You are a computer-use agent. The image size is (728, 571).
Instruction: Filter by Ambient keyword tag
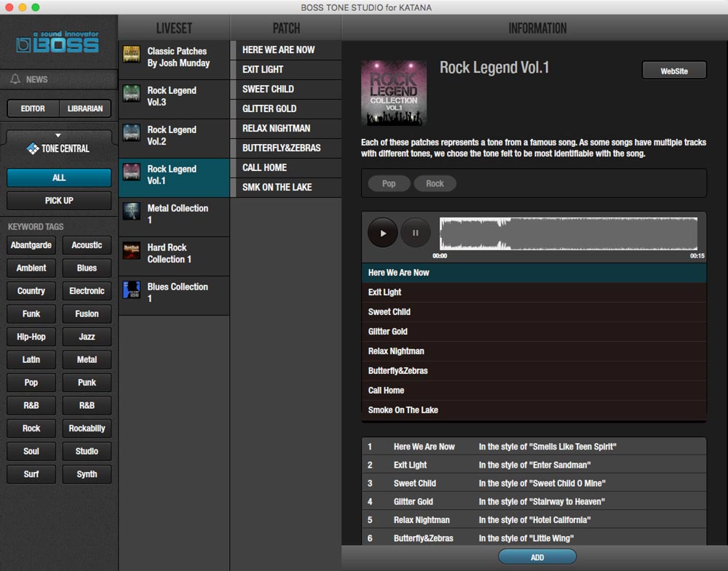tap(31, 268)
